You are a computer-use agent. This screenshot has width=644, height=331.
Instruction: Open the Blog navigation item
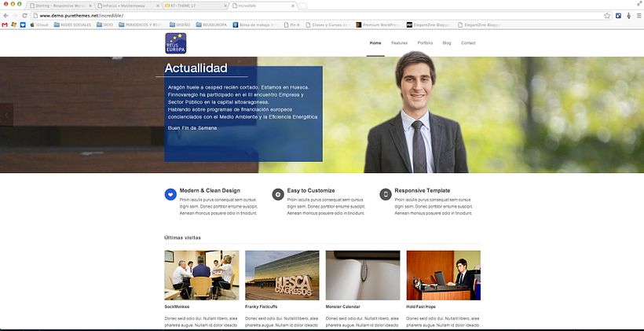click(x=447, y=42)
